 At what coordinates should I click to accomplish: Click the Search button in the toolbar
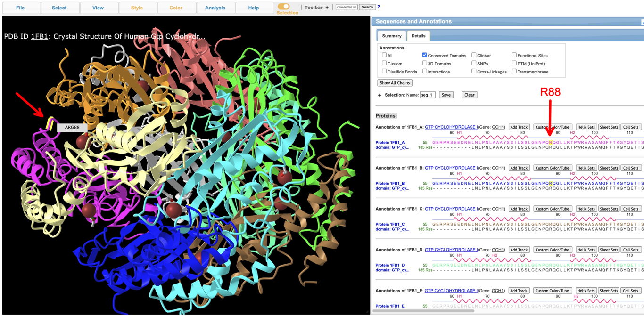[x=367, y=7]
